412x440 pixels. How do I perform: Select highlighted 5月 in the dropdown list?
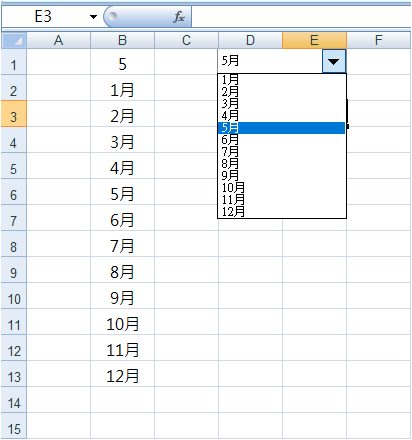(281, 128)
